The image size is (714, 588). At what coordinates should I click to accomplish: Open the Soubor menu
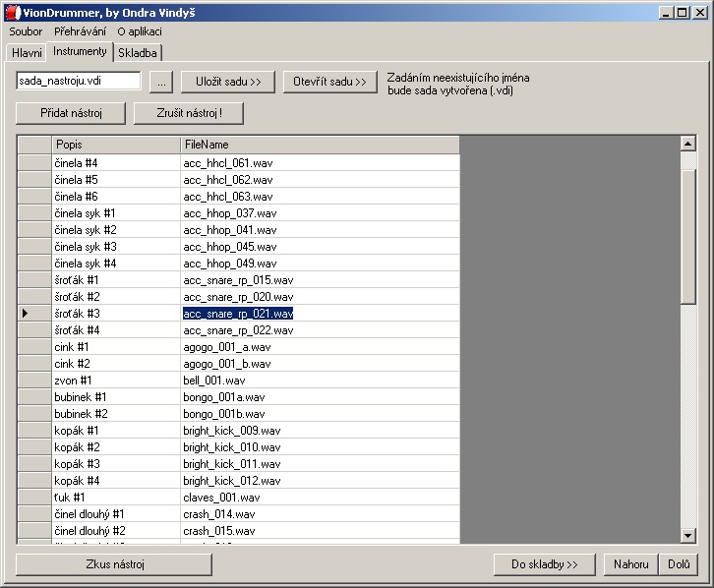26,31
